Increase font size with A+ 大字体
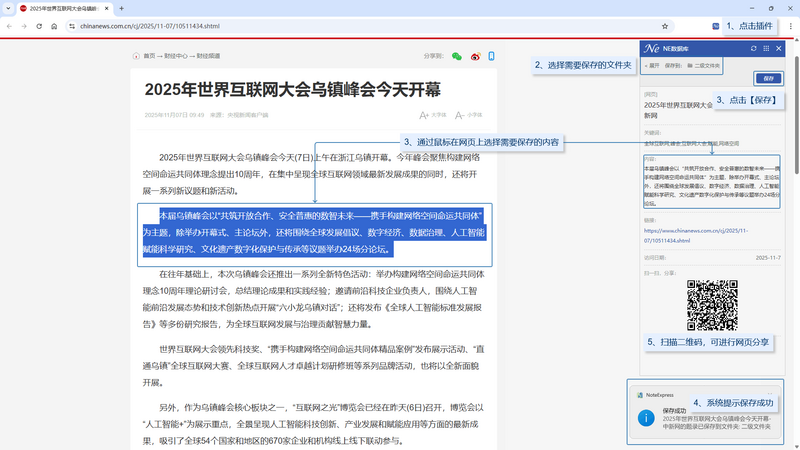This screenshot has height=450, width=800. coord(433,115)
